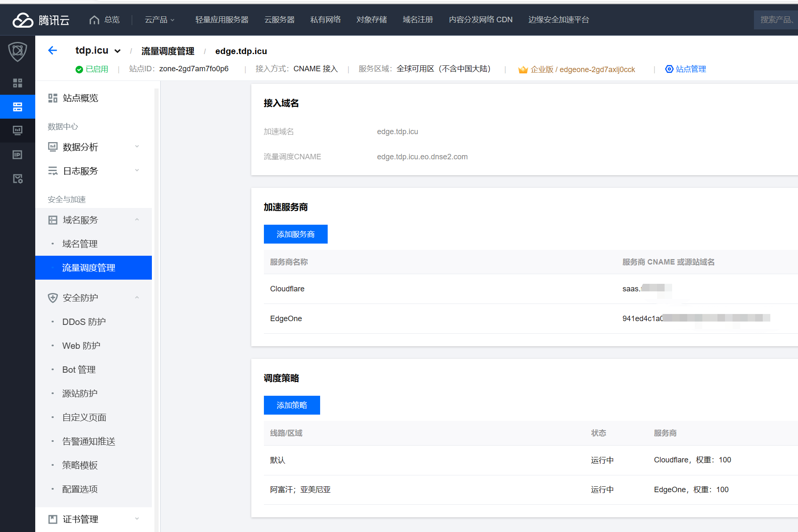Open 总览 in the top navigation
Screen dimensions: 798x532
click(112, 20)
